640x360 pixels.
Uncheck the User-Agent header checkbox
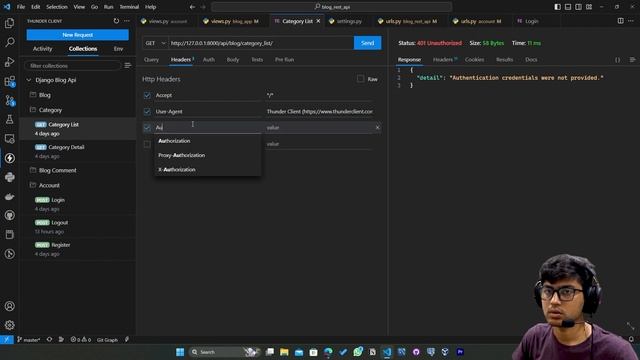click(147, 111)
